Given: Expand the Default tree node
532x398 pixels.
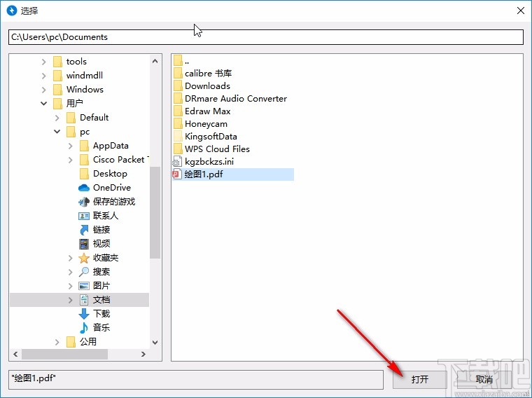Looking at the screenshot, I should coord(57,118).
